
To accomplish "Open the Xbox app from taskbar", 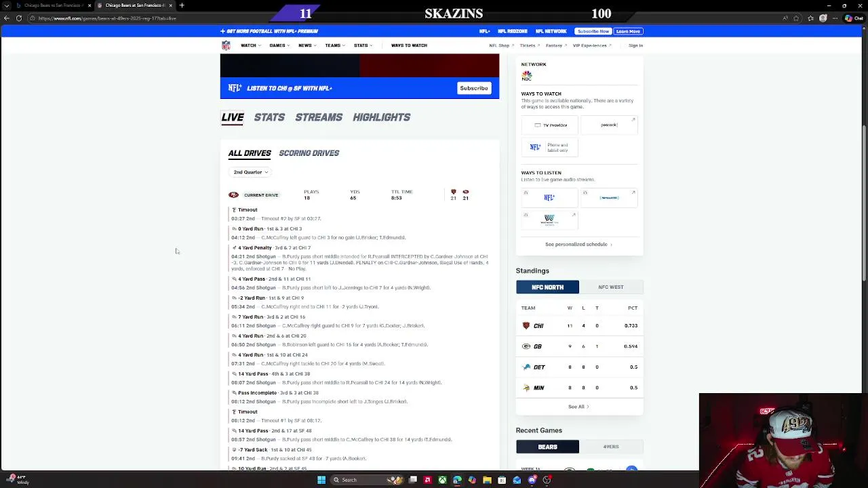I will coord(442,480).
